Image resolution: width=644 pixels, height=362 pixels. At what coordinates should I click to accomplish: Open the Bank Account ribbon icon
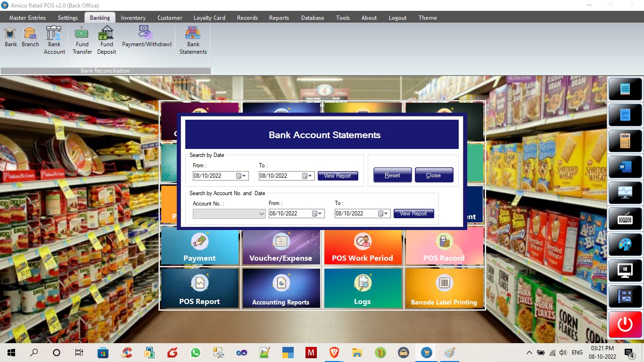click(54, 40)
